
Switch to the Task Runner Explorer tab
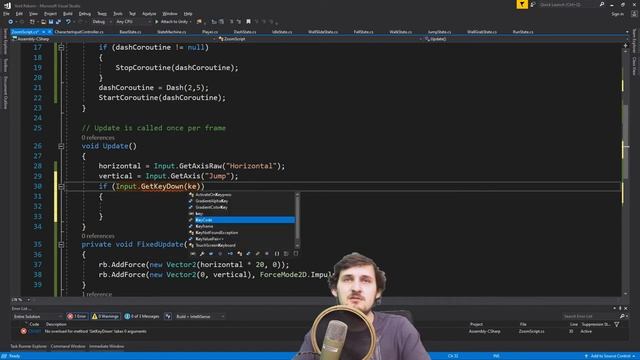click(x=28, y=346)
